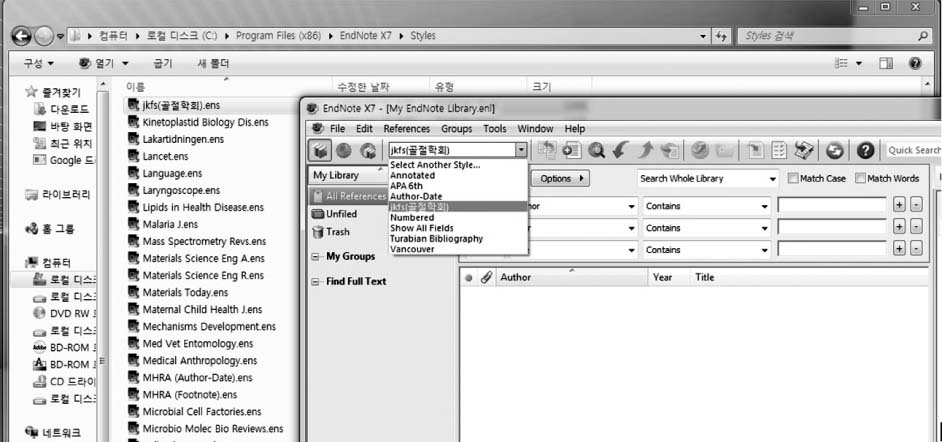
Task: Open the Explorer view options dropdown arrow
Action: 858,63
